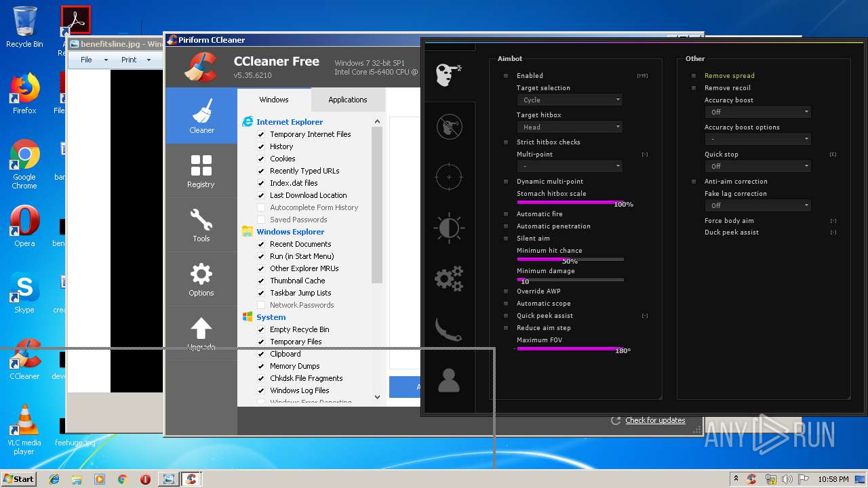Screen dimensions: 868x488
Task: Open Accuracy boost options dropdown
Action: coord(757,139)
